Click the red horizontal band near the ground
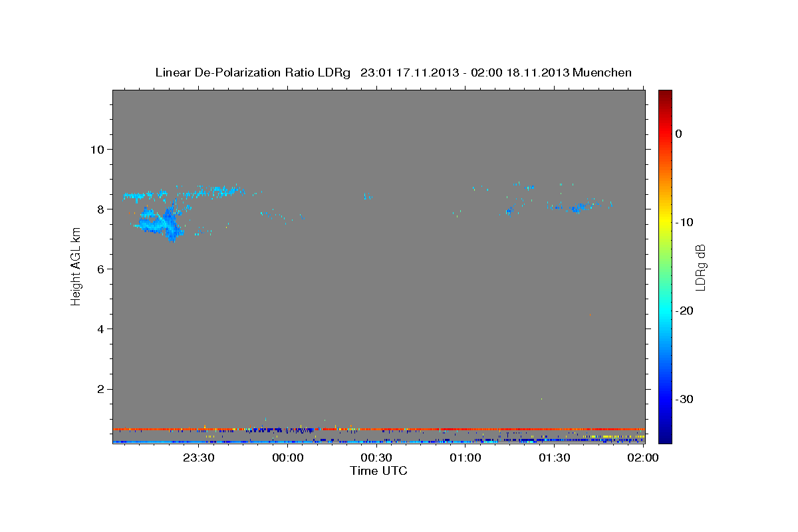Screen dimensions: 798x532 pyautogui.click(x=378, y=429)
